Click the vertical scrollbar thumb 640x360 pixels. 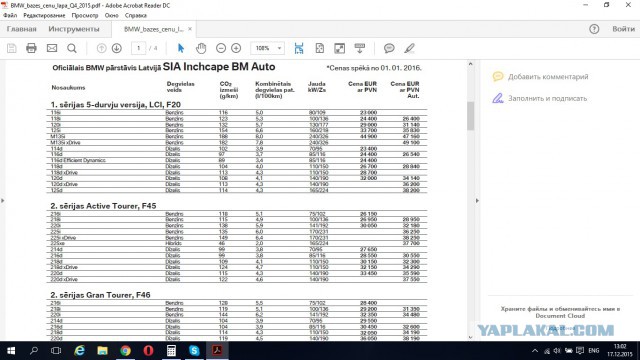(470, 116)
